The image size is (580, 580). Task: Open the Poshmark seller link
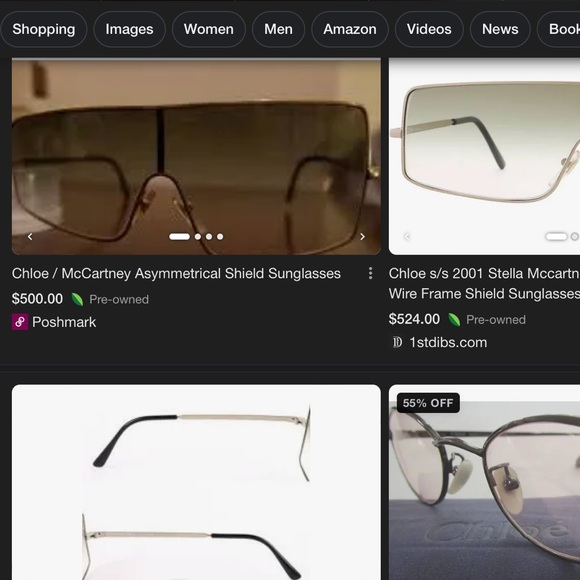coord(64,322)
